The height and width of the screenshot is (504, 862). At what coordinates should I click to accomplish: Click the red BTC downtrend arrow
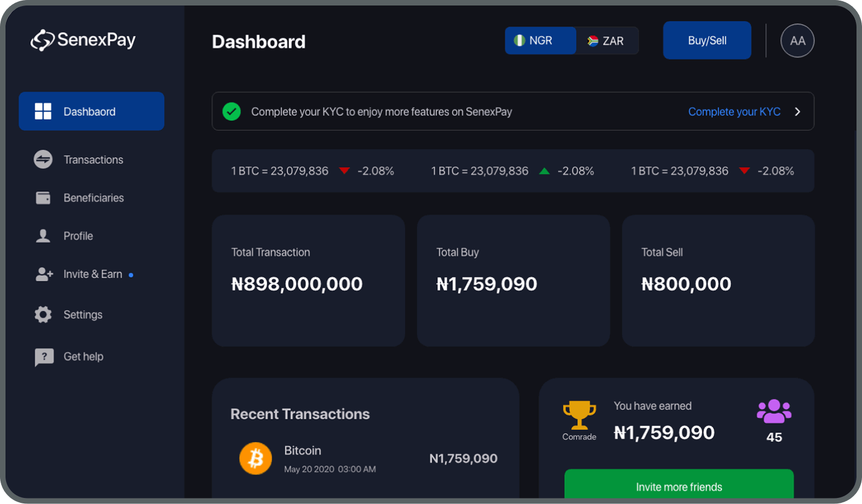[x=344, y=170]
